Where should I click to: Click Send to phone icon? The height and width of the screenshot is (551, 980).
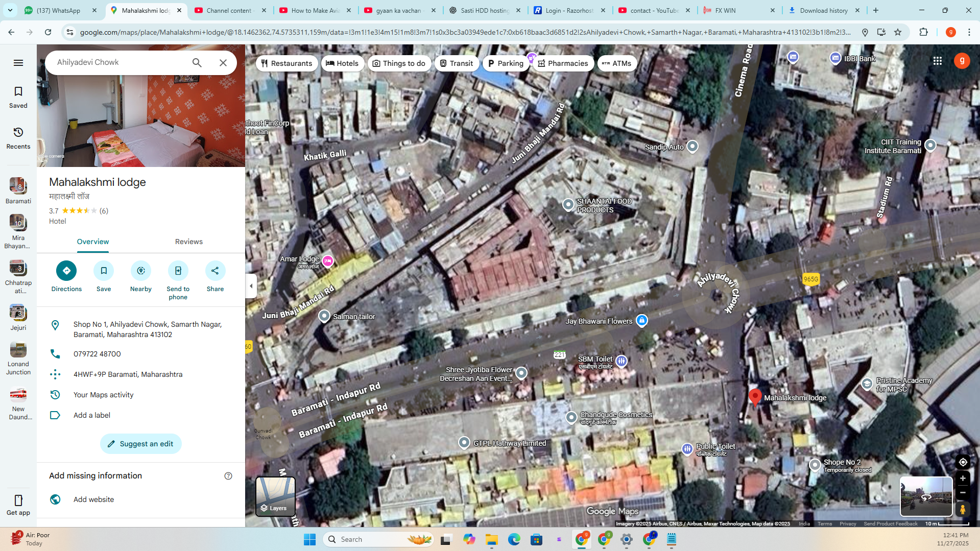(178, 271)
